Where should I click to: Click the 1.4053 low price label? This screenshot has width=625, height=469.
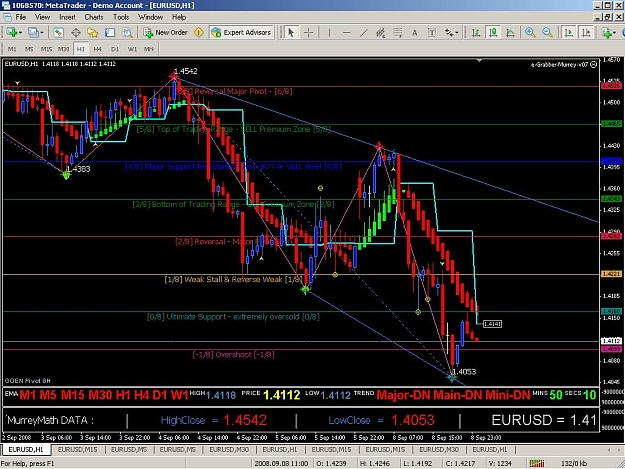pyautogui.click(x=464, y=372)
